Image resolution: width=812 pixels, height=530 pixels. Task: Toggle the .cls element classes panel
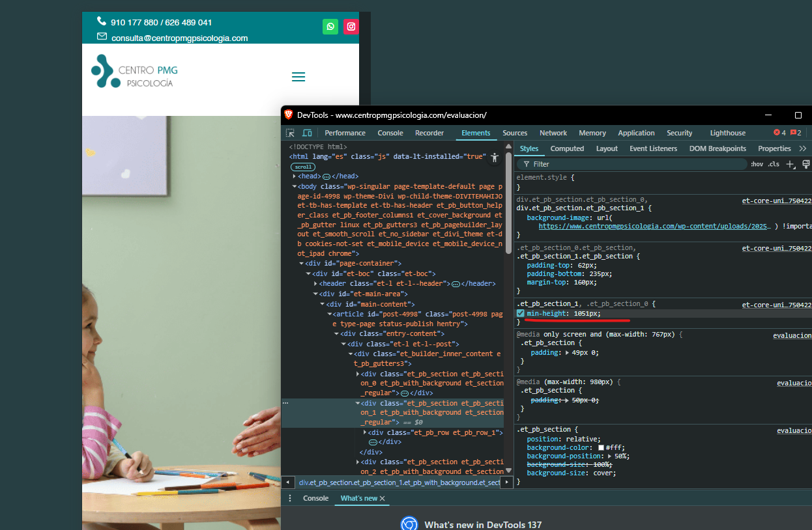tap(774, 164)
